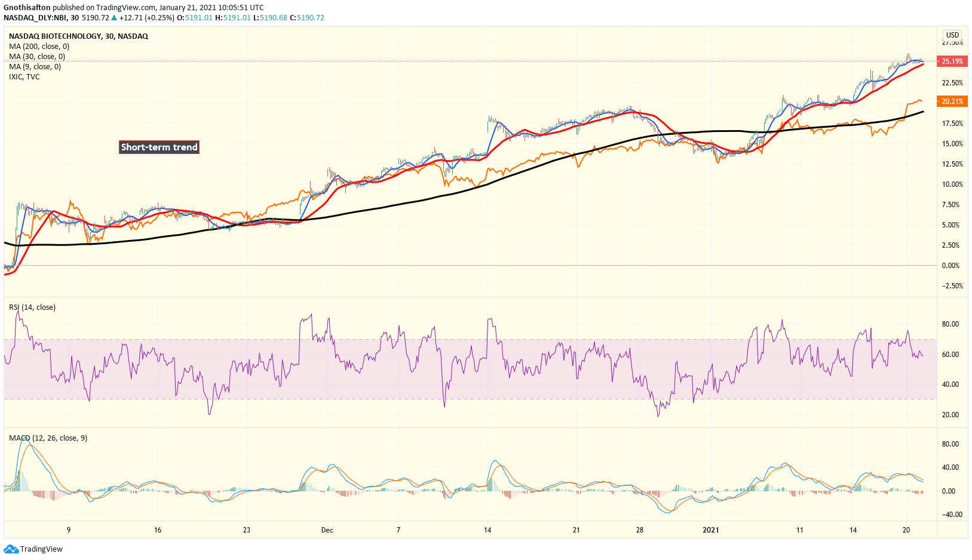Image resolution: width=972 pixels, height=560 pixels.
Task: Select the MA (30, close, 0) indicator legend
Action: [x=37, y=57]
